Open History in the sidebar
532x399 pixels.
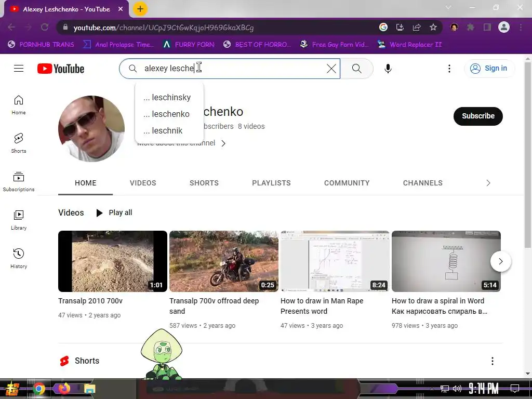point(19,259)
